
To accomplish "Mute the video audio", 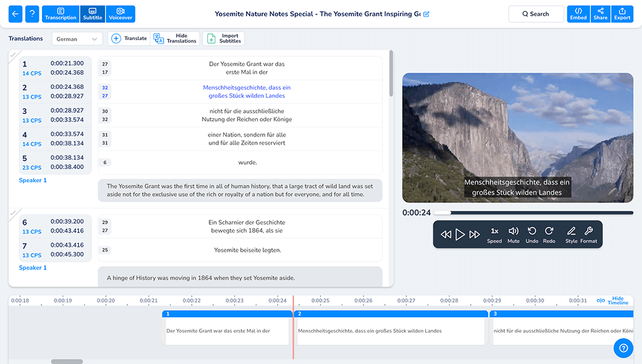I will tap(513, 235).
